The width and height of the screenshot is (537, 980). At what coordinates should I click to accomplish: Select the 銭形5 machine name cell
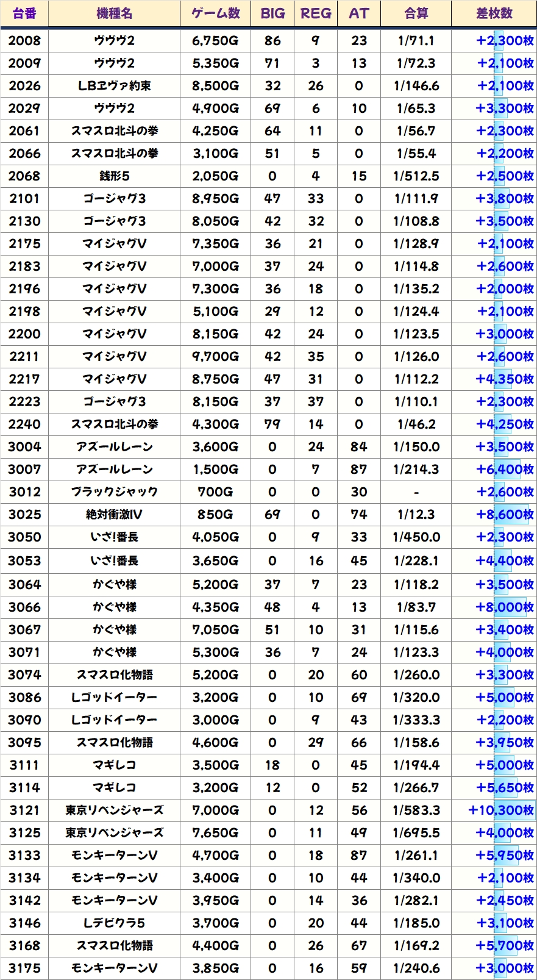pos(114,176)
